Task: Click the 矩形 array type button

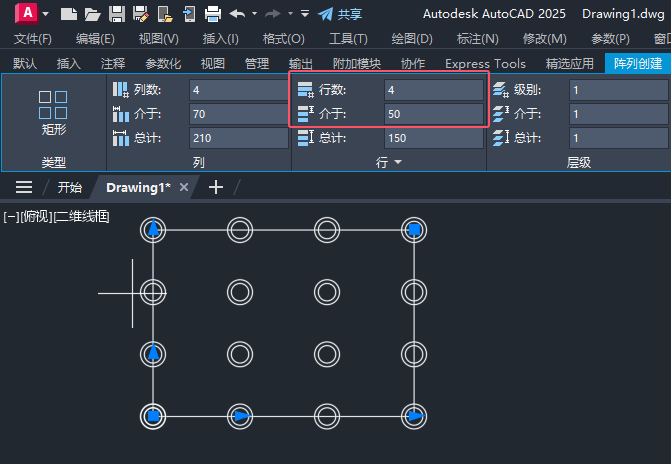Action: pyautogui.click(x=53, y=113)
